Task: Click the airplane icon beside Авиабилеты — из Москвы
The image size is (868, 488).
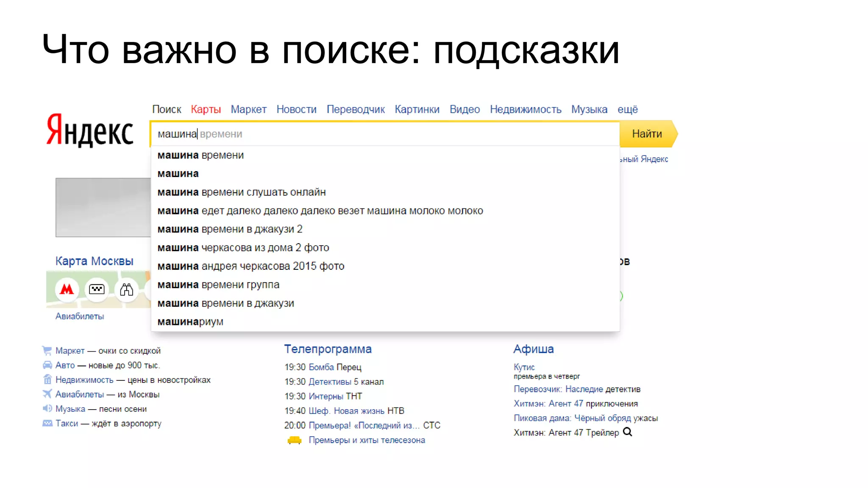Action: pyautogui.click(x=47, y=394)
